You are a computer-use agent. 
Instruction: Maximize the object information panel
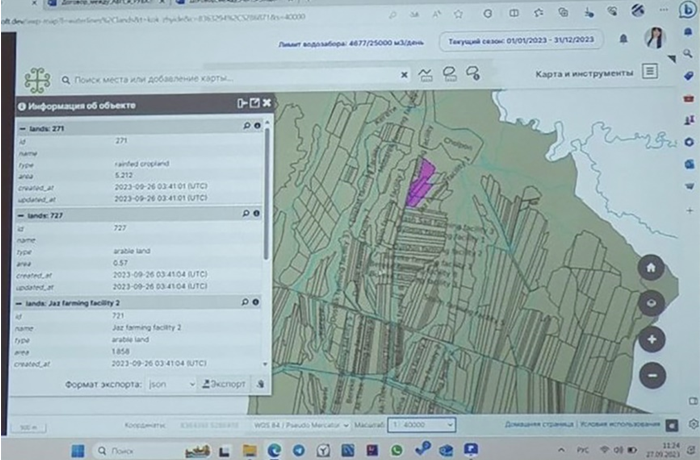click(254, 104)
